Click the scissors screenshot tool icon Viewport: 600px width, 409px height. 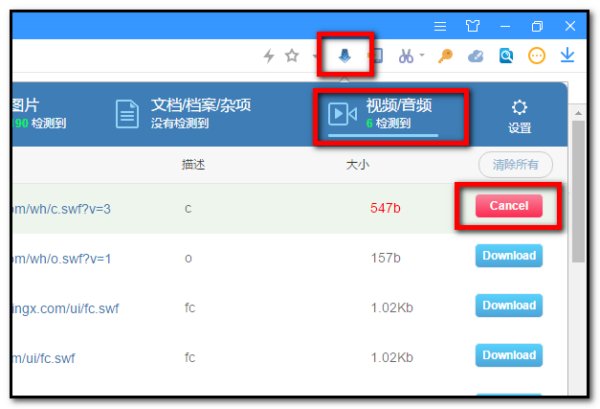coord(406,56)
